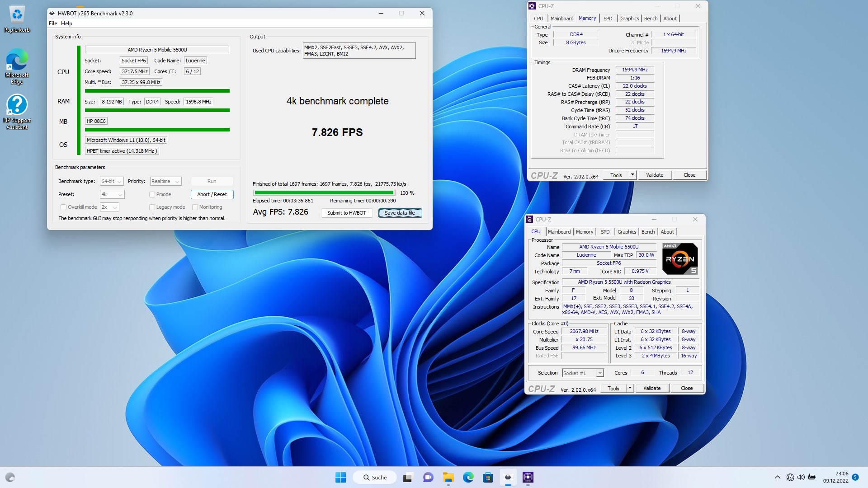The height and width of the screenshot is (488, 868).
Task: Click the CAS# Latency 22.0 clocks value
Action: 635,86
